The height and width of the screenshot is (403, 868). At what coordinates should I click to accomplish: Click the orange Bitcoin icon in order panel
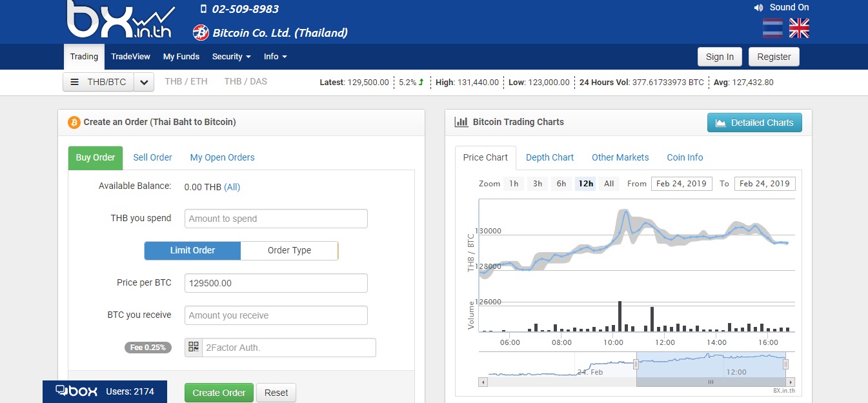pos(74,122)
